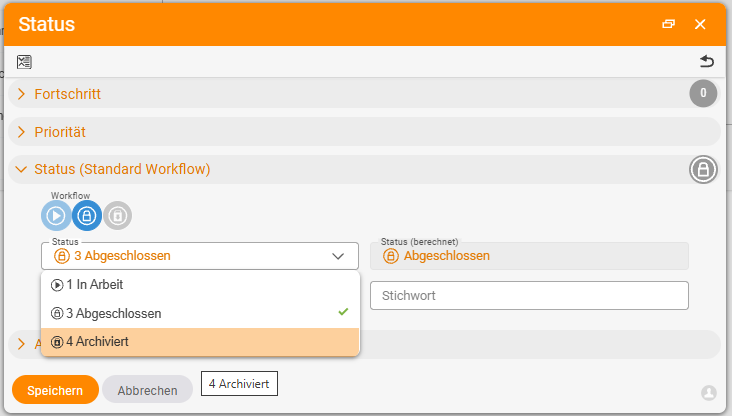Click the Stichwort input field
Image resolution: width=732 pixels, height=416 pixels.
click(x=529, y=296)
